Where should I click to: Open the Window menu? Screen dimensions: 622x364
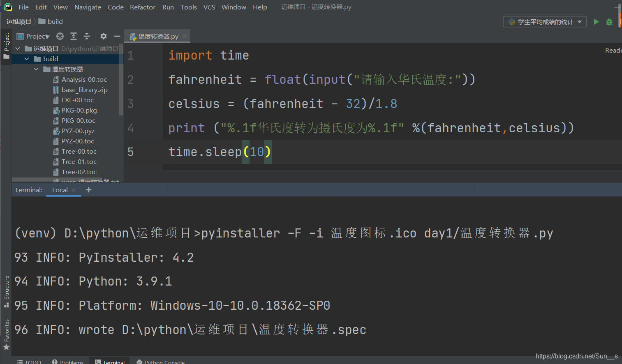(x=234, y=7)
